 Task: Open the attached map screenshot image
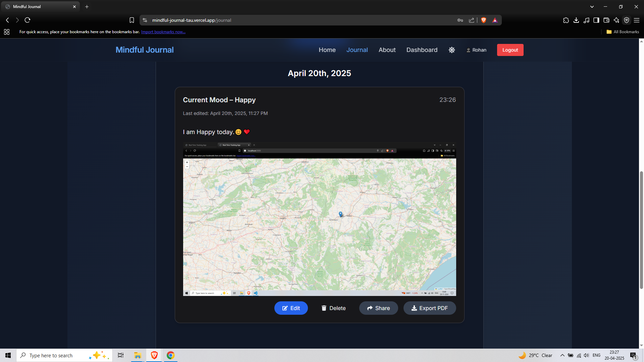(x=319, y=220)
